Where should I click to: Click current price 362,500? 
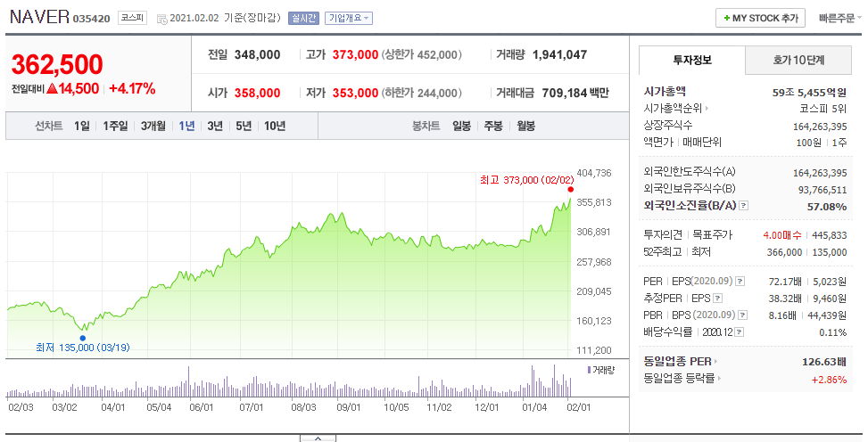coord(57,65)
